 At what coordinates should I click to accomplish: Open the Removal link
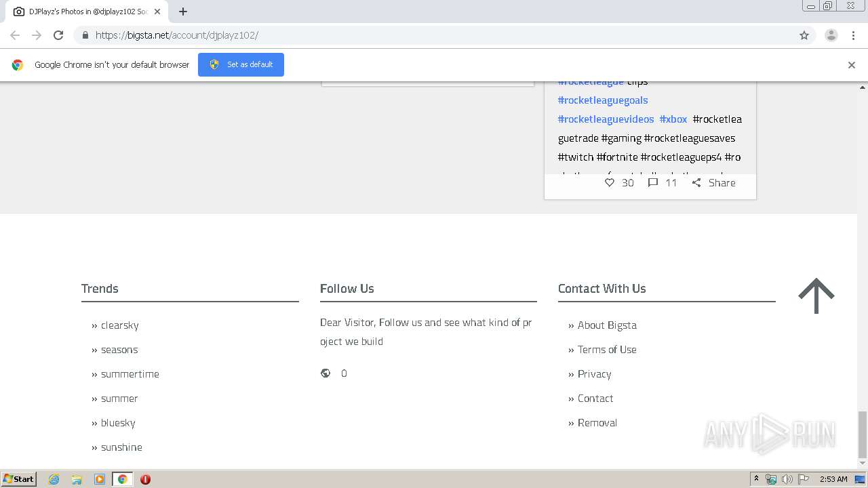tap(597, 423)
